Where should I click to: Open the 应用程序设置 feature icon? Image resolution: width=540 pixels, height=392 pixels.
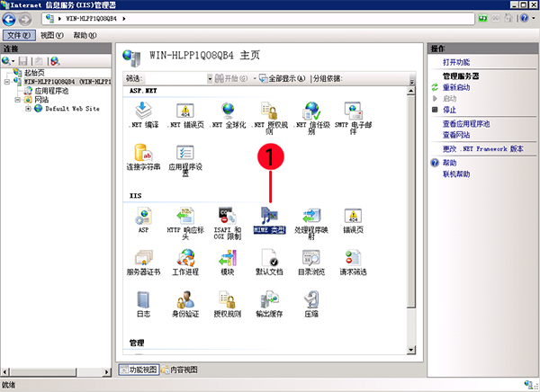click(x=185, y=160)
